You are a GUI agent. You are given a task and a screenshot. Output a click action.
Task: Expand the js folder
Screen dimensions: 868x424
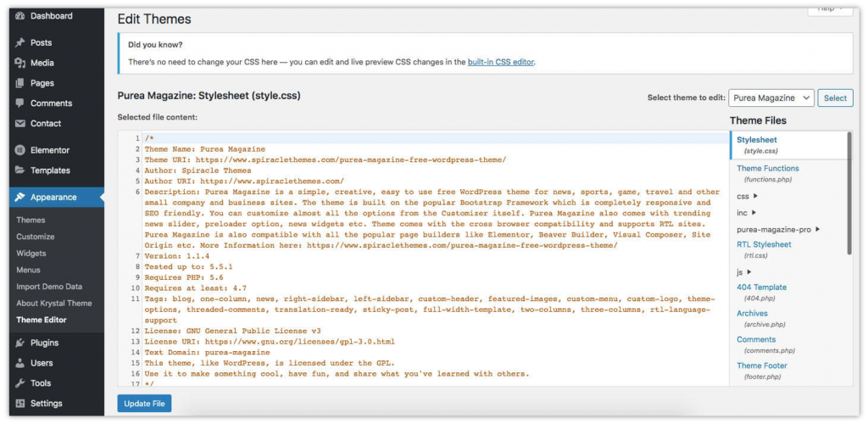pos(744,272)
